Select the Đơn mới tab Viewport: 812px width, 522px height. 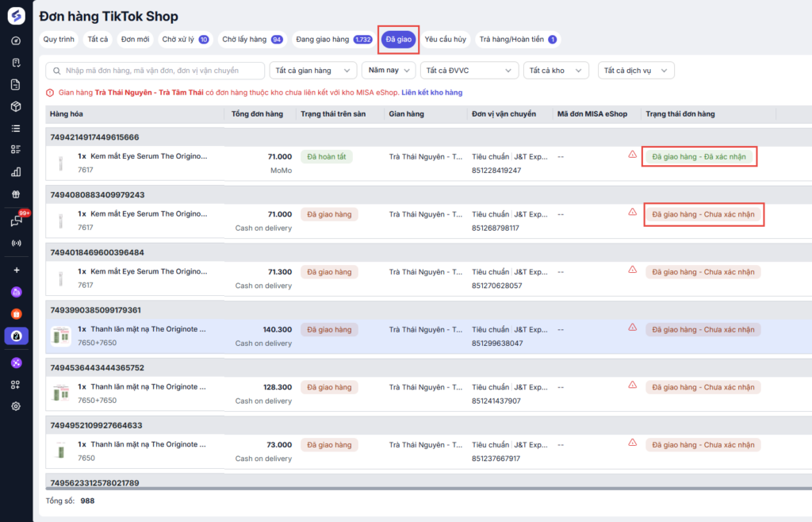[135, 40]
